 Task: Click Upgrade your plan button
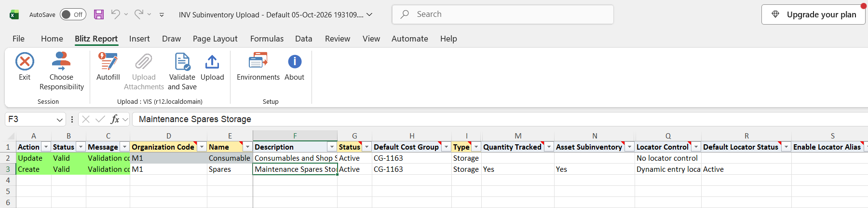point(814,14)
